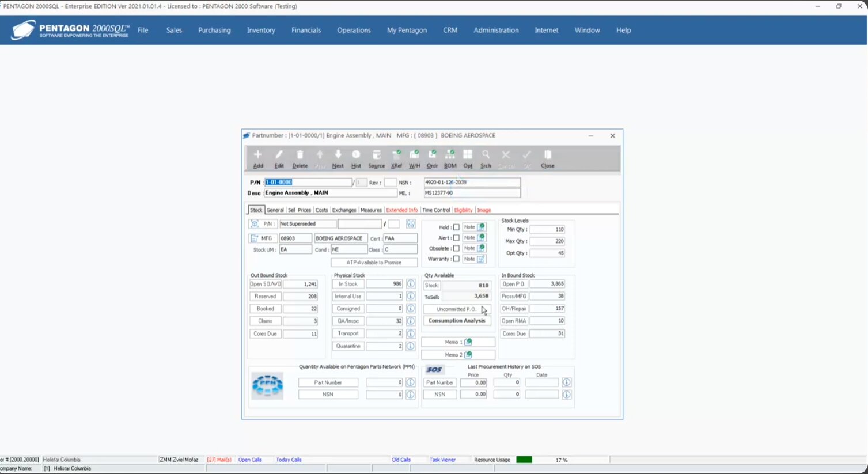Open Memo 2
This screenshot has width=868, height=474.
[x=458, y=355]
